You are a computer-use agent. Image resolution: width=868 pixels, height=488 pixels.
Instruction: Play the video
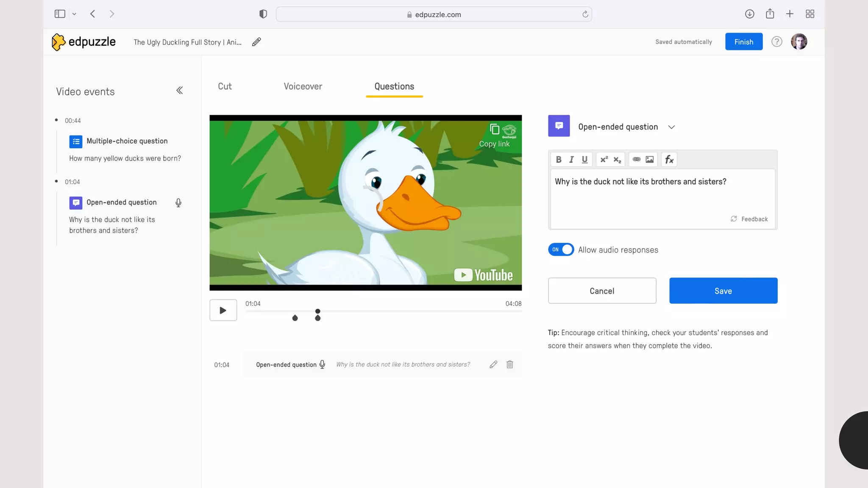(223, 310)
